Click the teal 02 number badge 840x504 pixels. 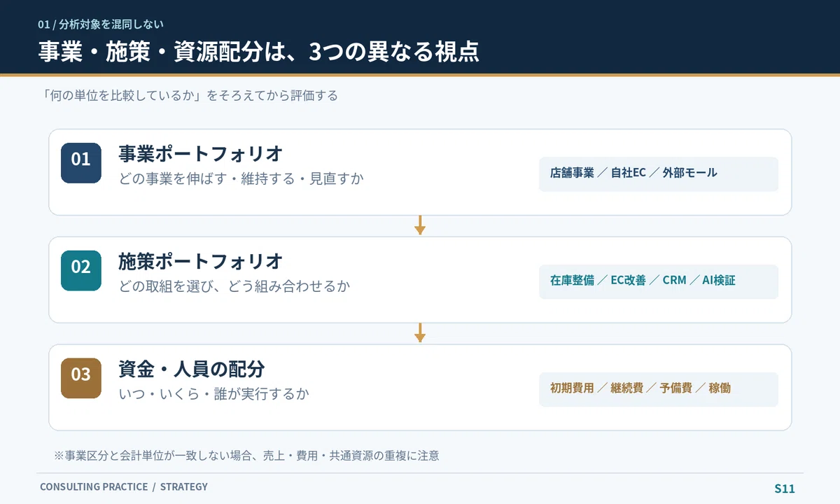tap(81, 271)
